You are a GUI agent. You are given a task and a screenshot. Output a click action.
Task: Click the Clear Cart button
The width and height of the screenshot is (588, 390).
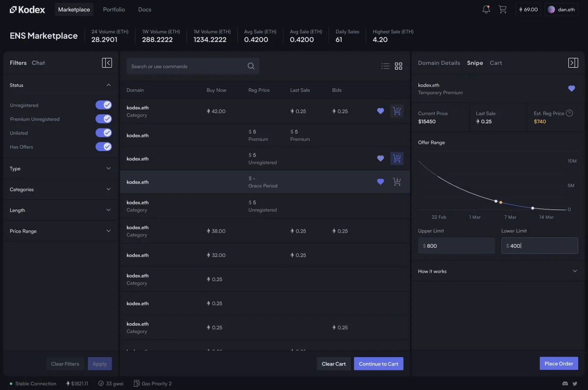coord(334,364)
